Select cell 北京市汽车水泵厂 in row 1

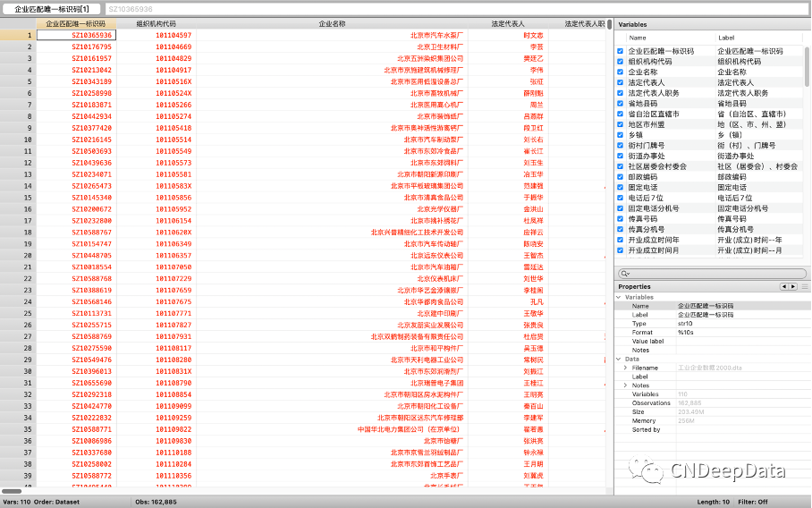(x=332, y=35)
